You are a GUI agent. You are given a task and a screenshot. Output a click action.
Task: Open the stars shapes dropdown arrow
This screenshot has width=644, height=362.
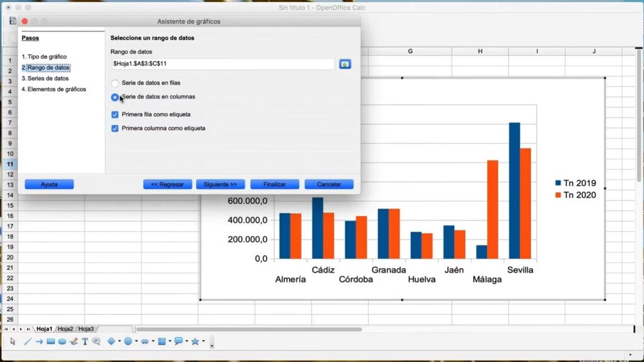click(x=204, y=342)
